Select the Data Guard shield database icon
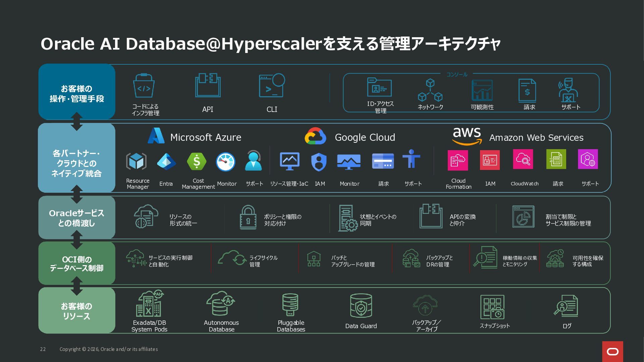Screen dimensions: 644x362 361,305
